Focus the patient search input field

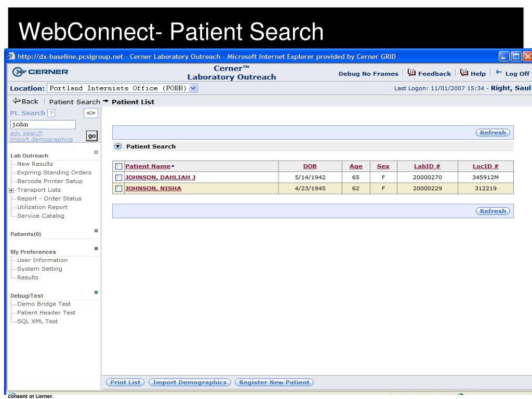click(x=43, y=125)
